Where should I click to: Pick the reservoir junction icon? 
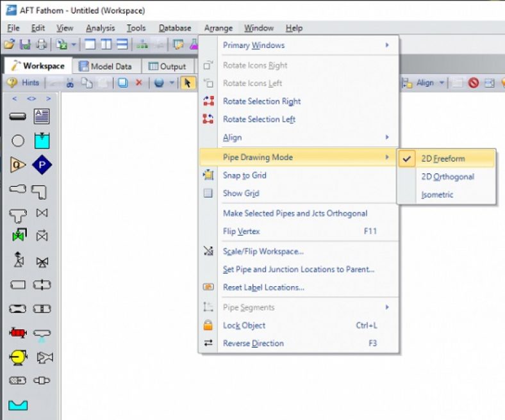pos(42,141)
